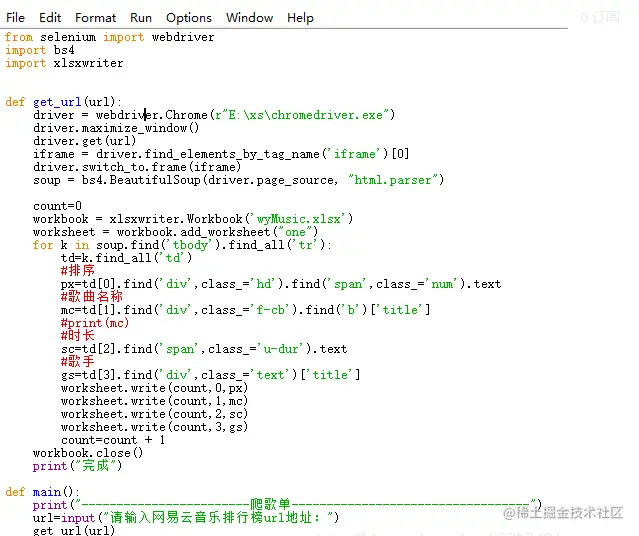
Task: Click the '爬歌单' banner print line
Action: pos(287,505)
